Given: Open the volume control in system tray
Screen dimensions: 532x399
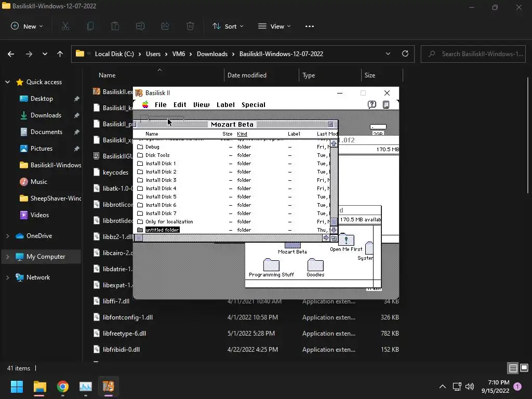Looking at the screenshot, I should tap(470, 387).
